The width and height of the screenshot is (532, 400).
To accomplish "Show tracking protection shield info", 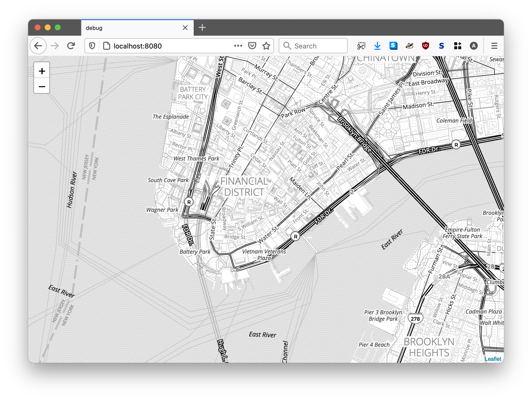I will coord(92,46).
